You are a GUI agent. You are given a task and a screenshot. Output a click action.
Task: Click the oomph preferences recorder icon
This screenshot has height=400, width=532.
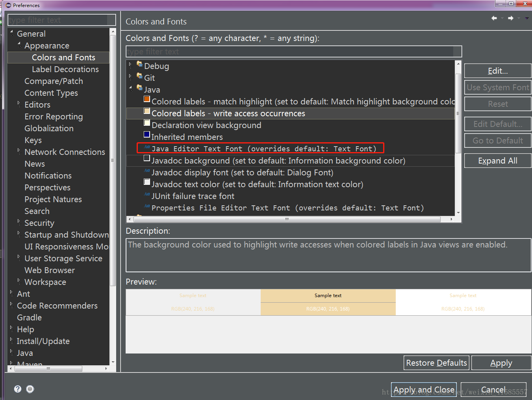(30, 389)
